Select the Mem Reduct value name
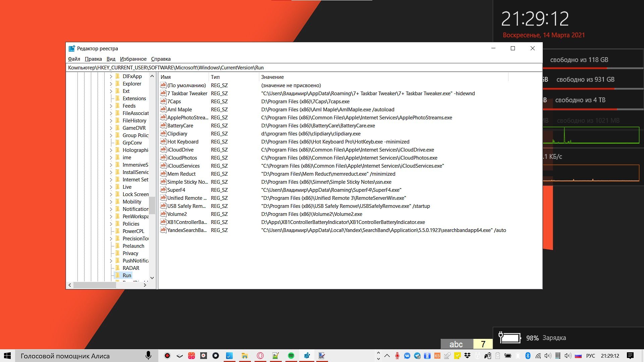 pyautogui.click(x=181, y=174)
